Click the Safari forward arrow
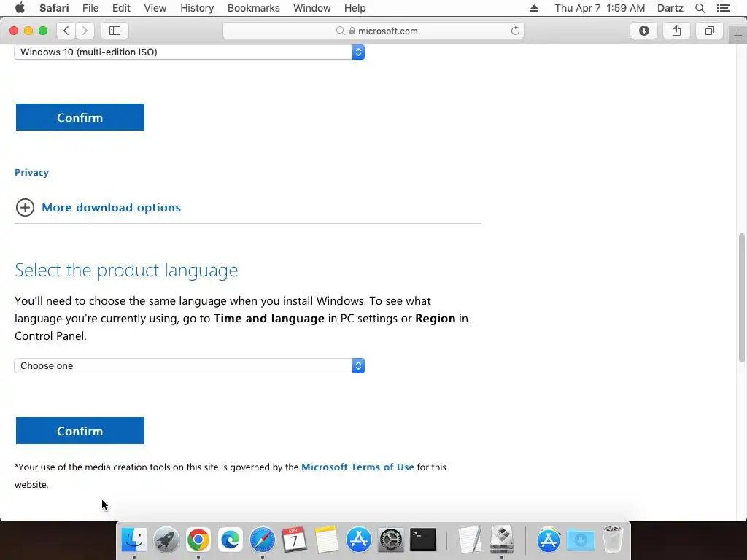 pyautogui.click(x=85, y=31)
